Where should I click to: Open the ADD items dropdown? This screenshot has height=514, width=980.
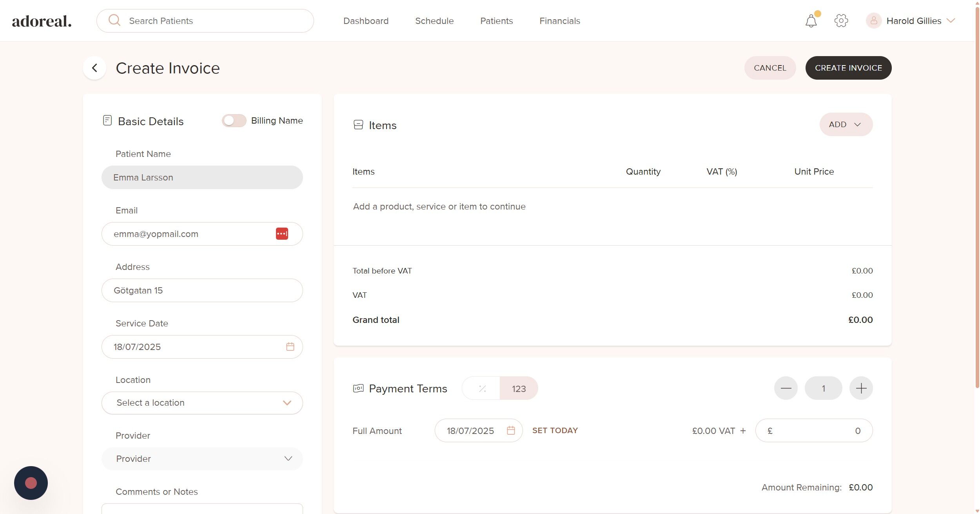(846, 124)
